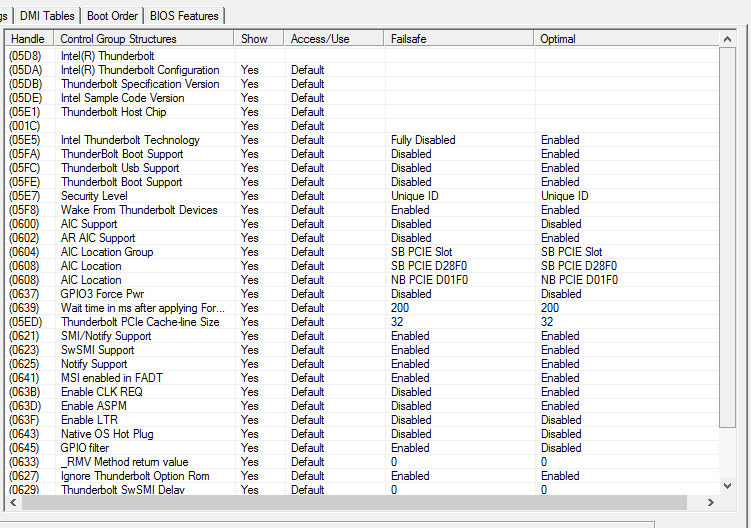This screenshot has height=528, width=751.
Task: Click the 200 failsafe value
Action: 400,308
